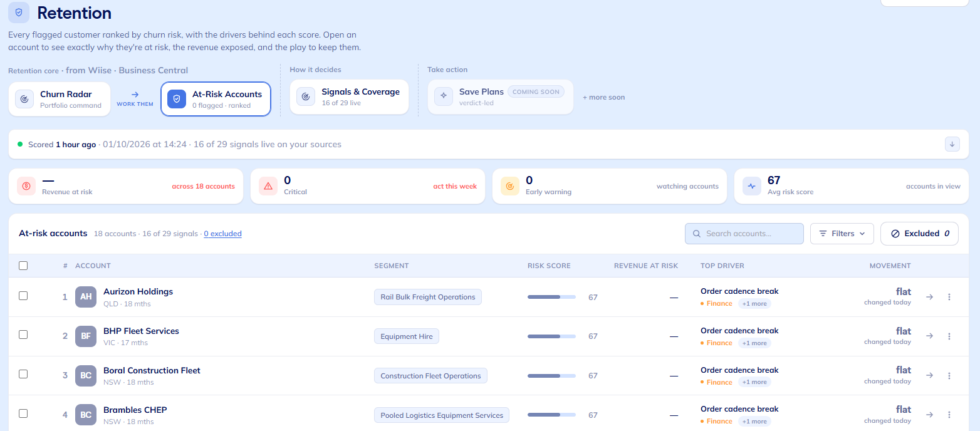The width and height of the screenshot is (980, 431).
Task: Open Boral Construction Fleet using its row arrow
Action: pos(930,376)
